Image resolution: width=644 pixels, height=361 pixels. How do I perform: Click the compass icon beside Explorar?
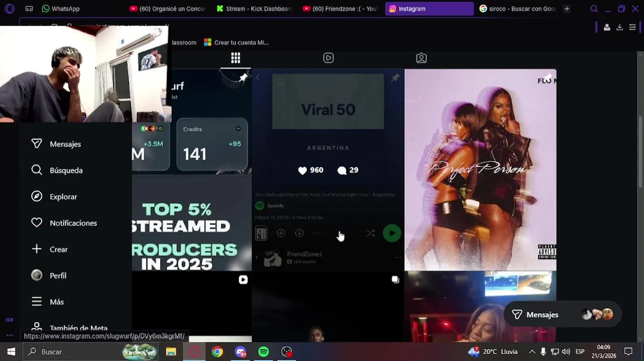point(37,197)
